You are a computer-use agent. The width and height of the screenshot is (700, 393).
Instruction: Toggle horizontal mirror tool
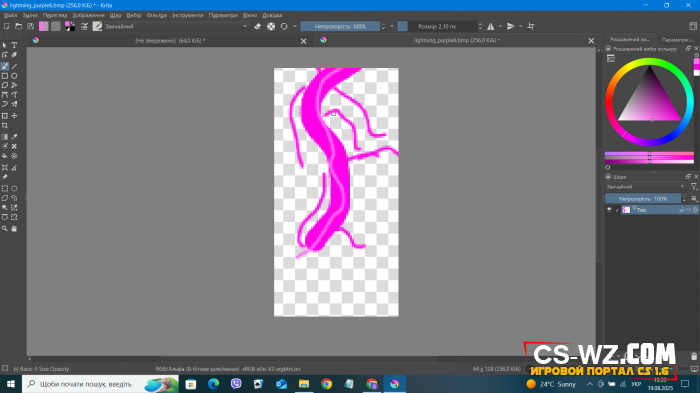(x=491, y=26)
